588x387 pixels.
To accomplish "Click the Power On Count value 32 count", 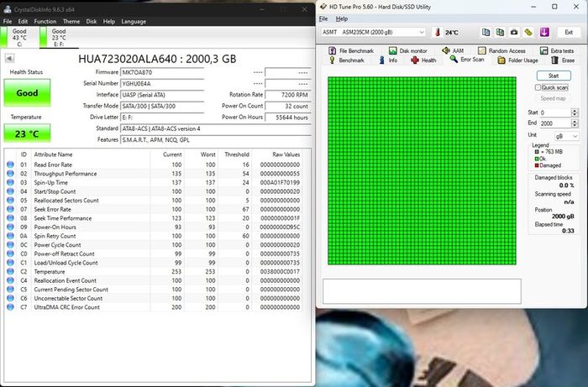I will (287, 106).
